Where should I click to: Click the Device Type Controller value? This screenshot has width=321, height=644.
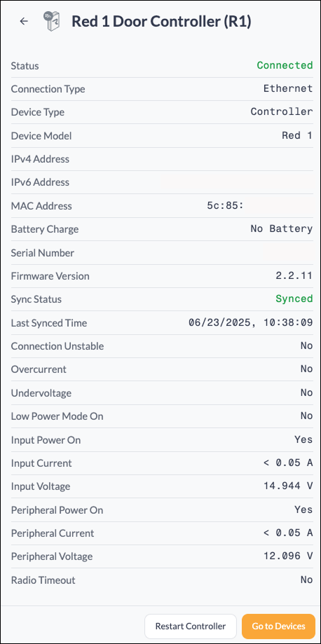[282, 111]
